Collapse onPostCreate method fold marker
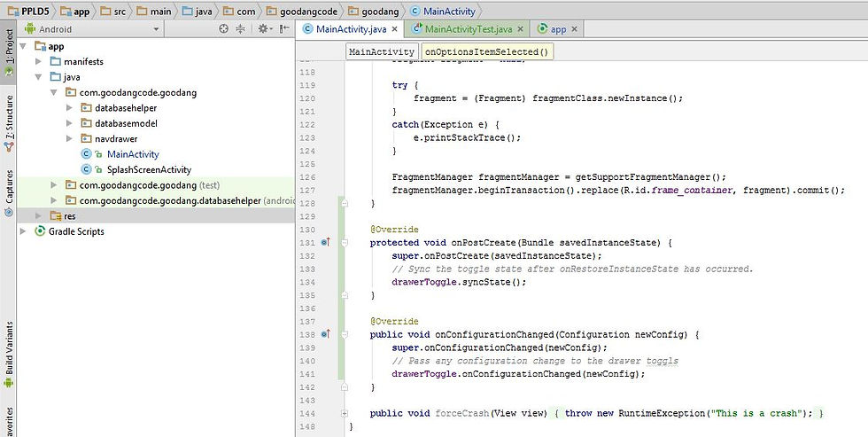This screenshot has height=437, width=868. [x=345, y=243]
